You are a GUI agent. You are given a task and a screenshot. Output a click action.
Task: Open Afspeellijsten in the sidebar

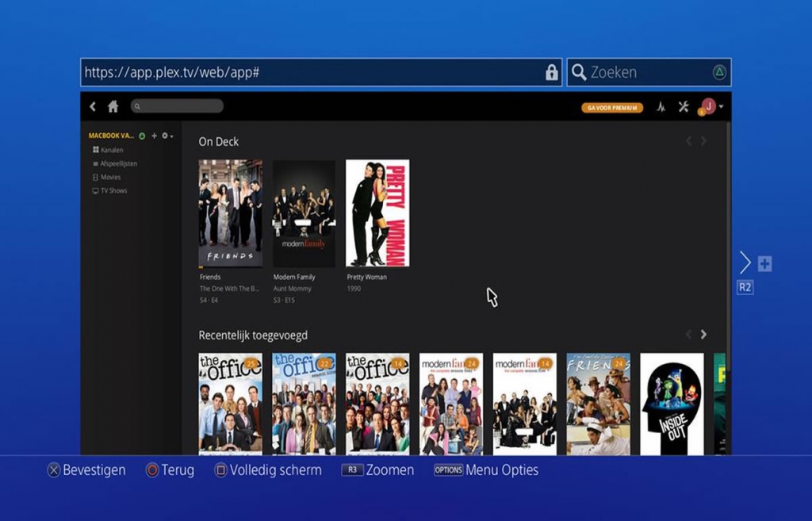coord(114,163)
